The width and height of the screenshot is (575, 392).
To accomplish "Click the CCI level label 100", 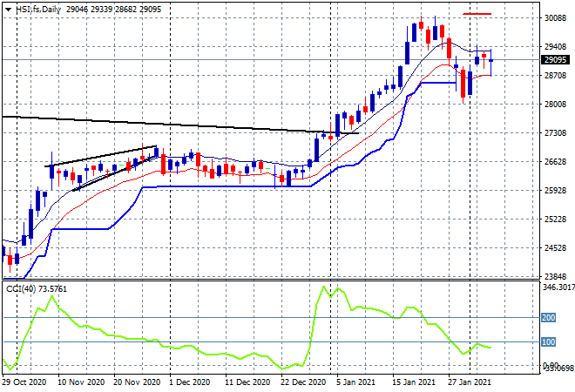I will click(548, 342).
